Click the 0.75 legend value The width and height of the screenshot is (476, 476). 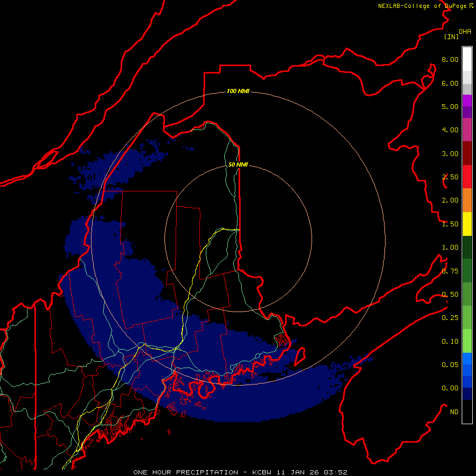[450, 271]
